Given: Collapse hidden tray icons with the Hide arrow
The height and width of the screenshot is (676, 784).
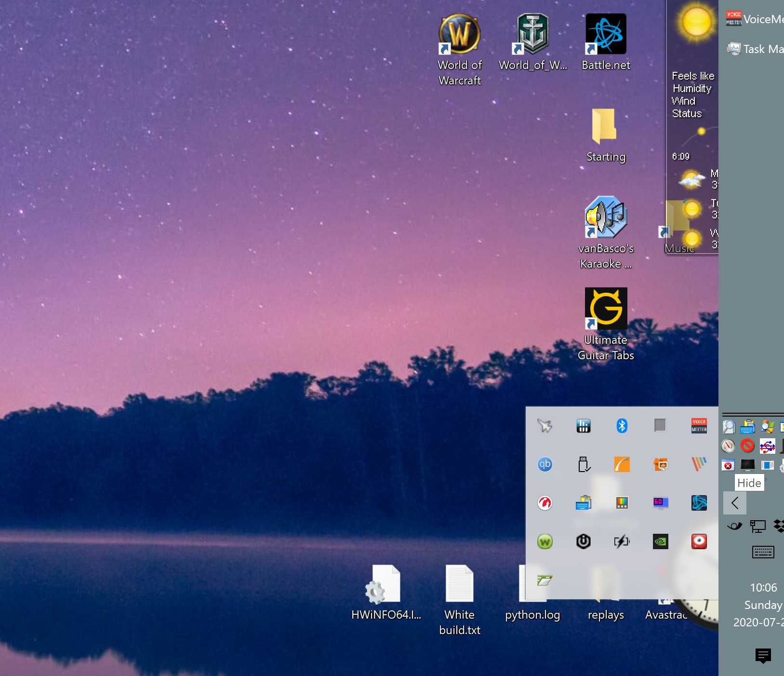Looking at the screenshot, I should (735, 503).
